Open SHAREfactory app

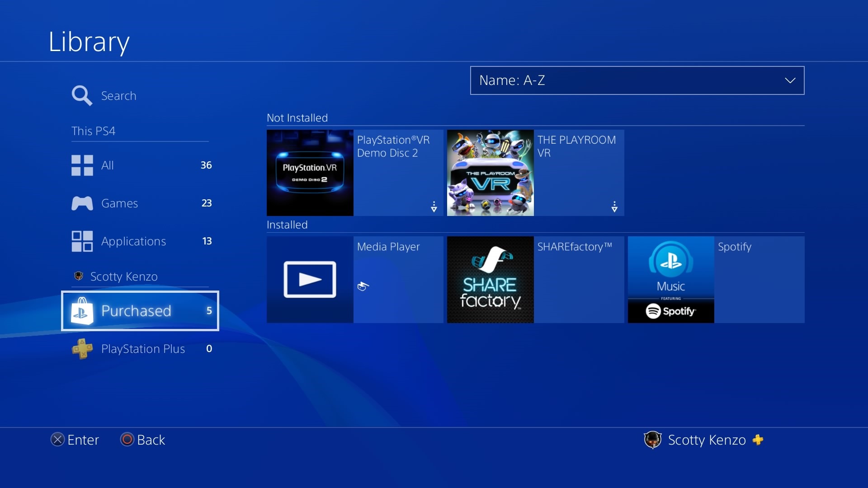coord(491,278)
